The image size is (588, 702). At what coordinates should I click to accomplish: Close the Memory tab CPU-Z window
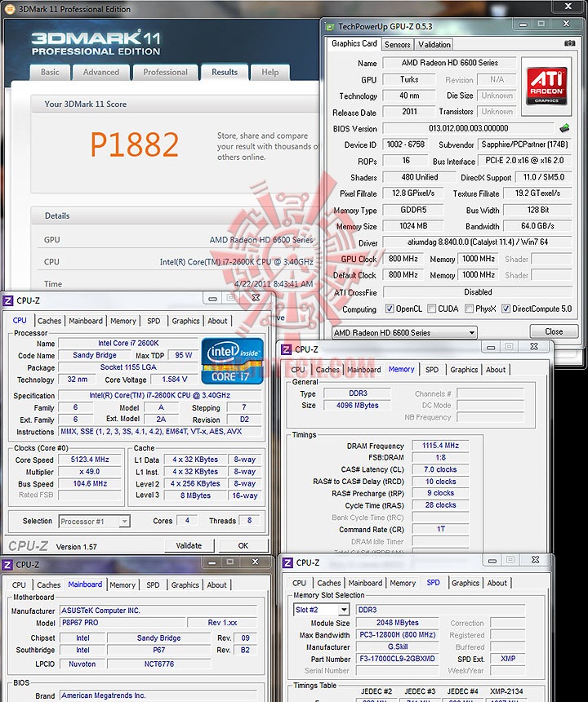coord(534,347)
